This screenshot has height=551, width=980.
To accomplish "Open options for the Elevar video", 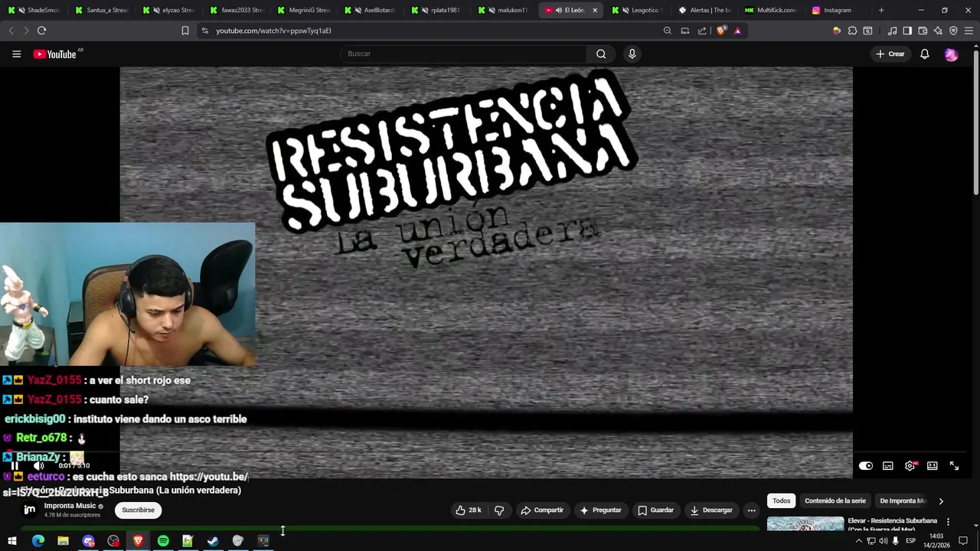I will (948, 522).
